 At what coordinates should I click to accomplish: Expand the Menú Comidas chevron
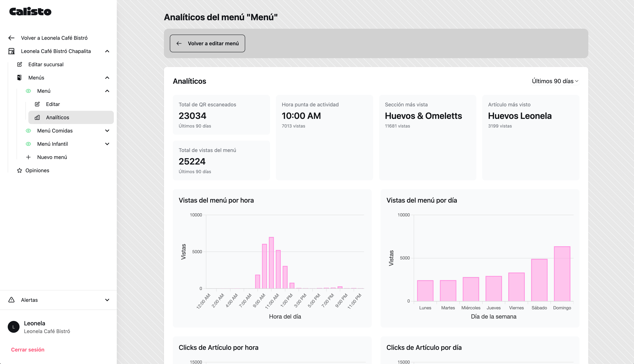[107, 130]
